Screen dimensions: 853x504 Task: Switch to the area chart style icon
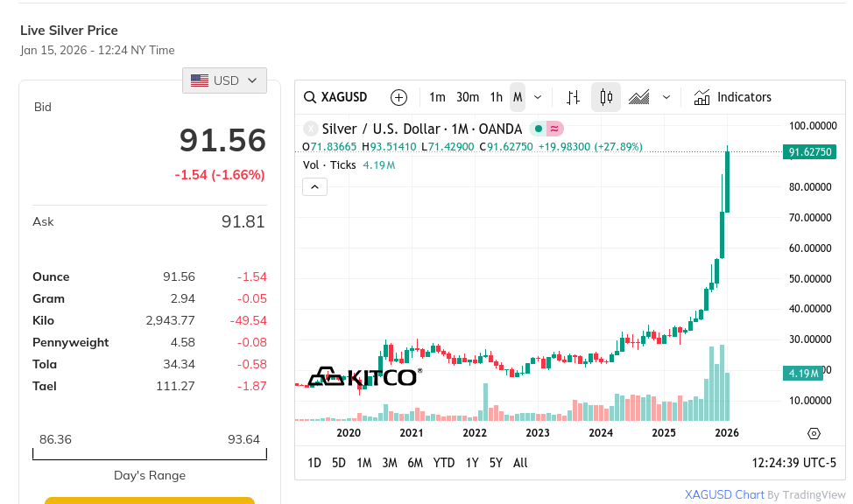click(x=639, y=97)
